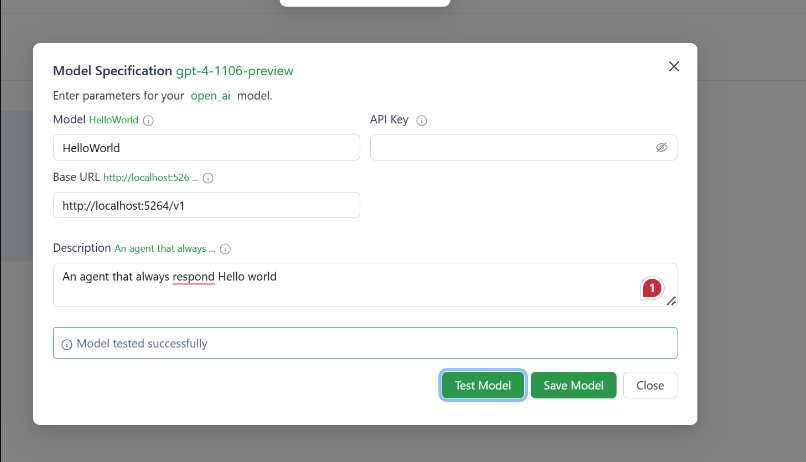
Task: Click the info icon in success message
Action: tap(67, 344)
